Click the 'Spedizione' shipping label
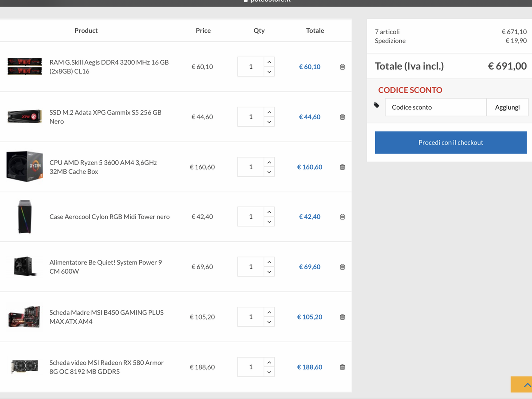The height and width of the screenshot is (399, 532). [x=390, y=41]
